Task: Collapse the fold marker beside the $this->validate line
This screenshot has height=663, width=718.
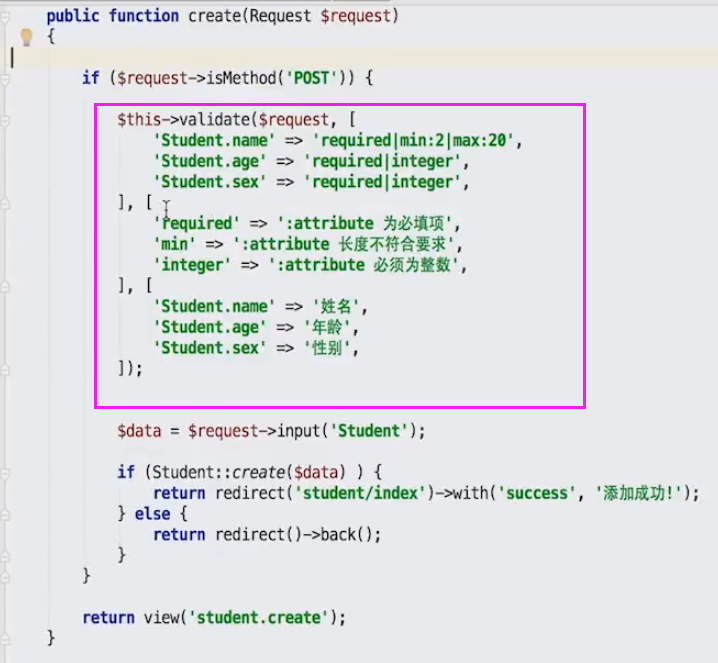Action: pos(5,121)
